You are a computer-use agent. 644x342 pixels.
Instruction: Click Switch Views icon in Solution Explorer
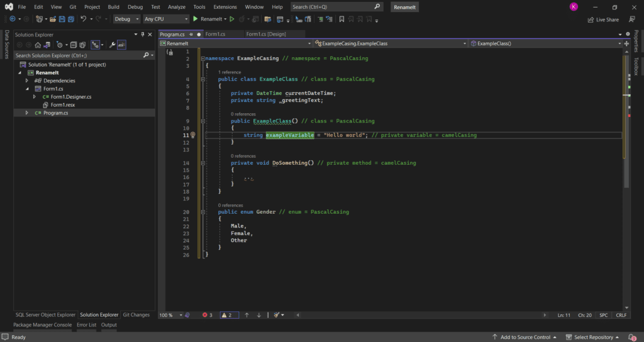tap(47, 45)
